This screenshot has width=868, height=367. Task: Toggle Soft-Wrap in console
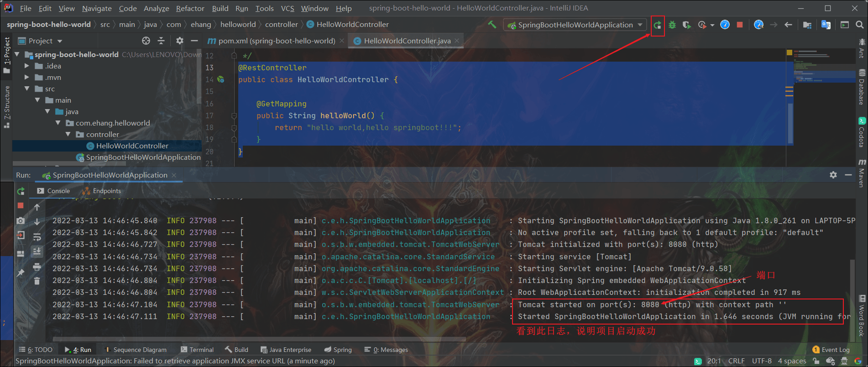pos(37,237)
